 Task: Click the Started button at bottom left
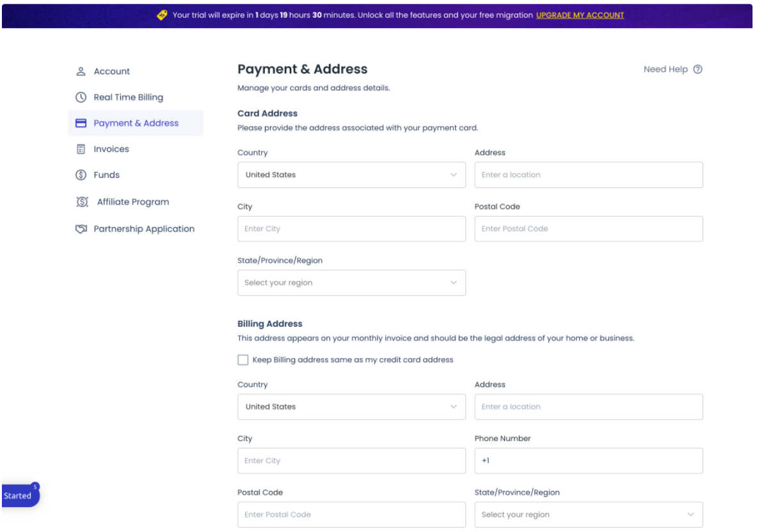coord(19,496)
